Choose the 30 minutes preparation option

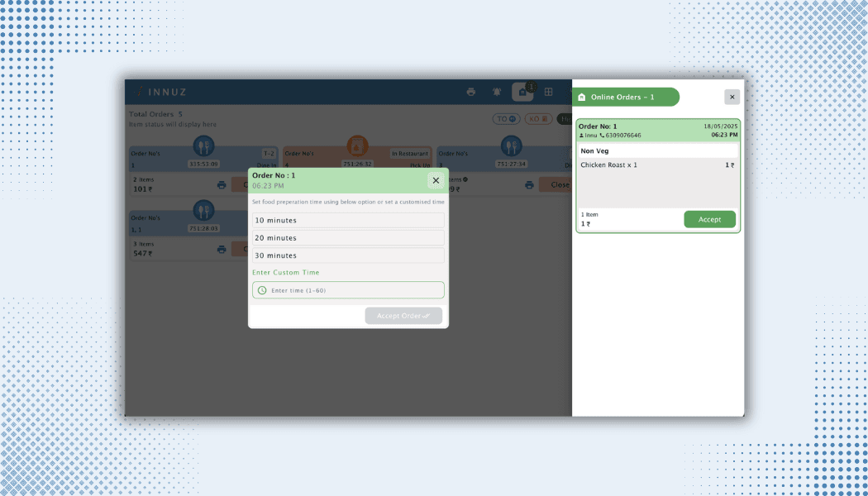348,255
